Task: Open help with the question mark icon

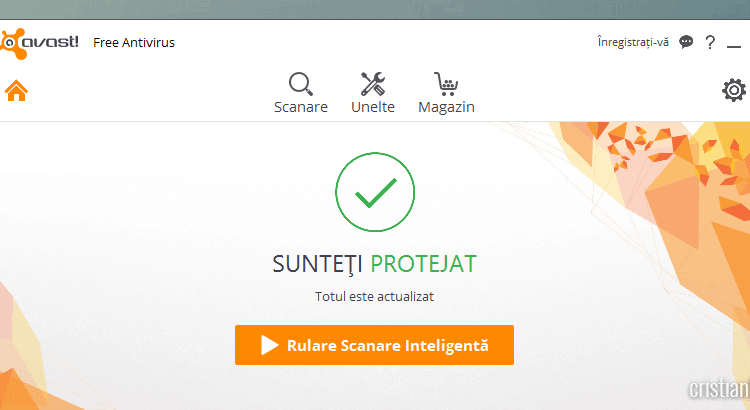Action: (x=710, y=42)
